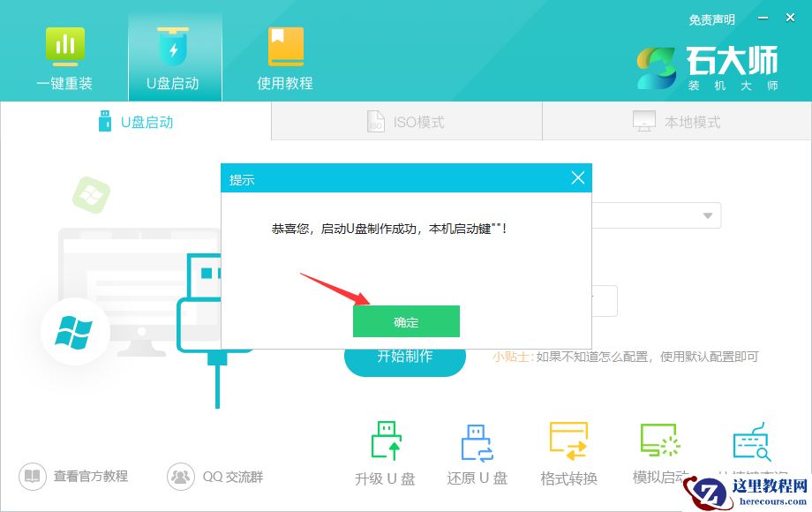The width and height of the screenshot is (812, 512).
Task: Switch to the 本地模式 tab
Action: tap(675, 121)
